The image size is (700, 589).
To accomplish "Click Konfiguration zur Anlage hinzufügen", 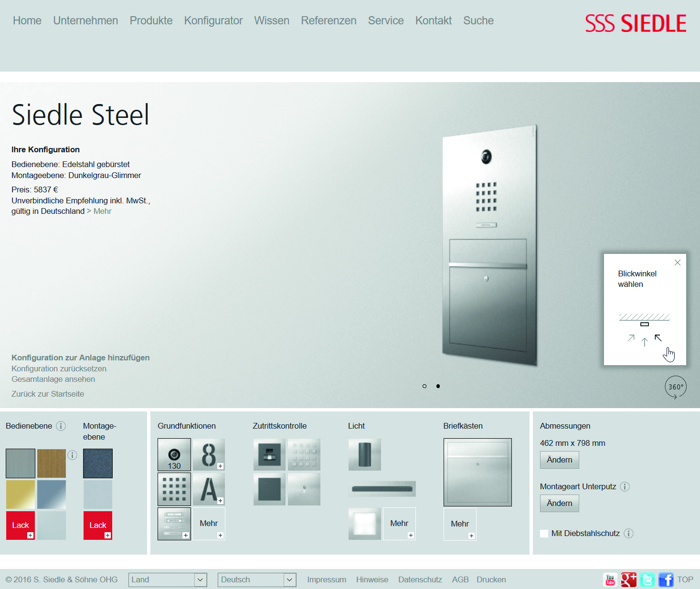I will pos(81,358).
